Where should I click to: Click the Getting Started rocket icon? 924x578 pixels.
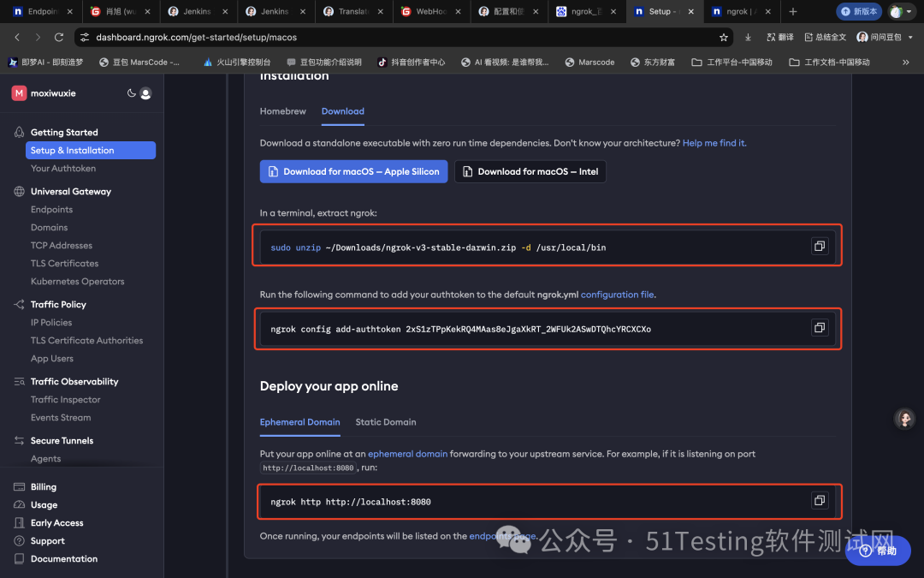click(19, 132)
